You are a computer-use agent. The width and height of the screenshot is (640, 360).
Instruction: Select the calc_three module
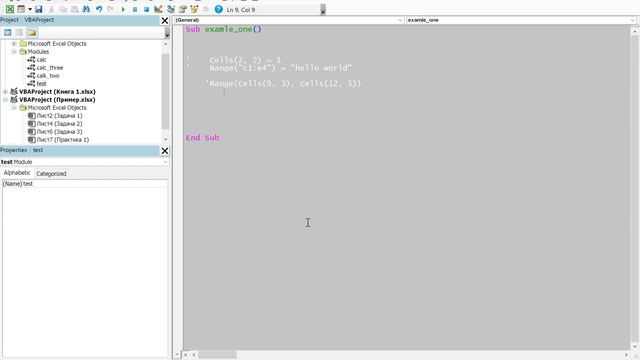pos(50,68)
